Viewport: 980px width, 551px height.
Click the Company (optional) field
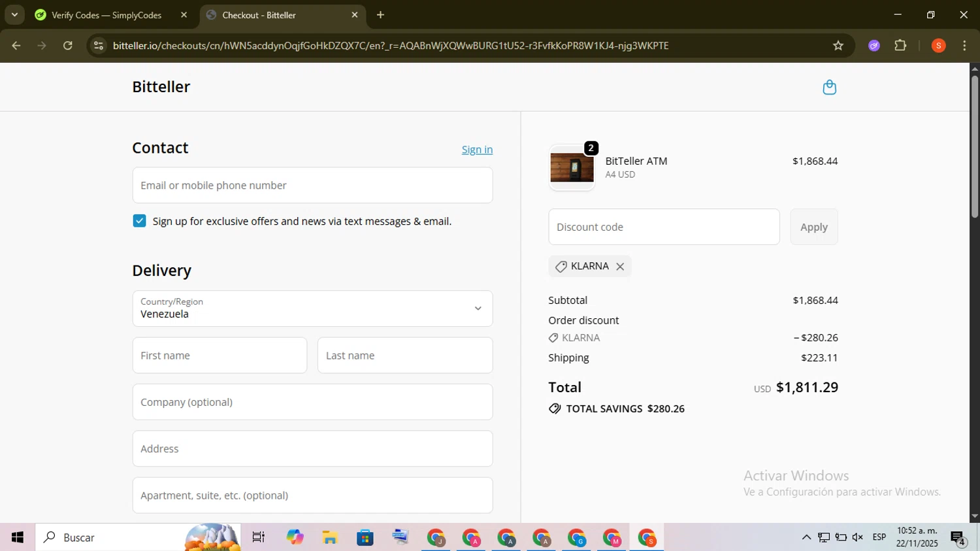click(x=312, y=402)
